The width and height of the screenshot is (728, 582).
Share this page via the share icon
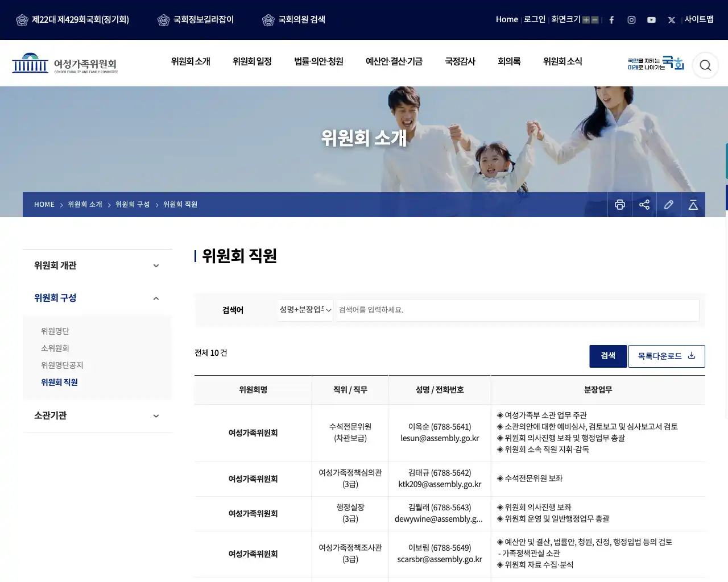point(644,205)
